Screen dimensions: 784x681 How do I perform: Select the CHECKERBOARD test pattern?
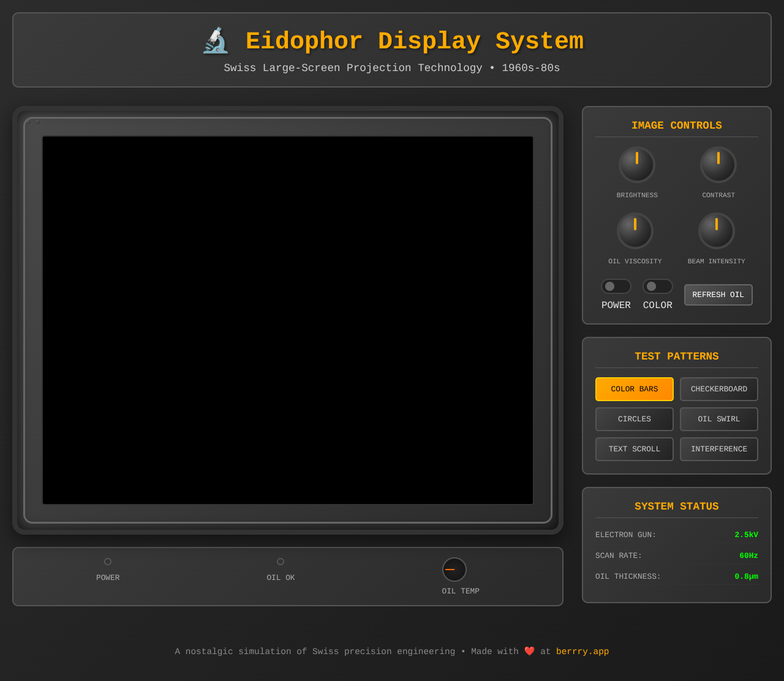pos(718,389)
